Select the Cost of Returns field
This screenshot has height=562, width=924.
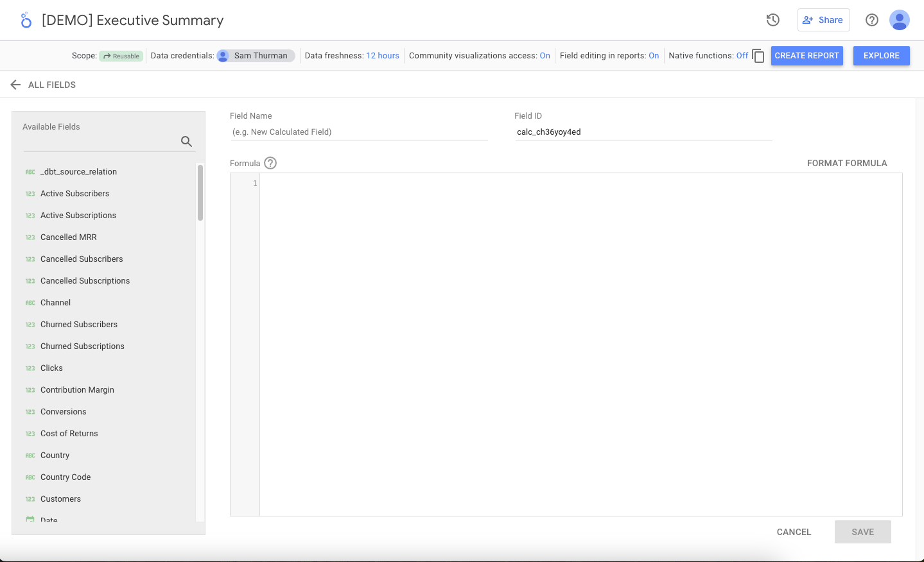69,434
